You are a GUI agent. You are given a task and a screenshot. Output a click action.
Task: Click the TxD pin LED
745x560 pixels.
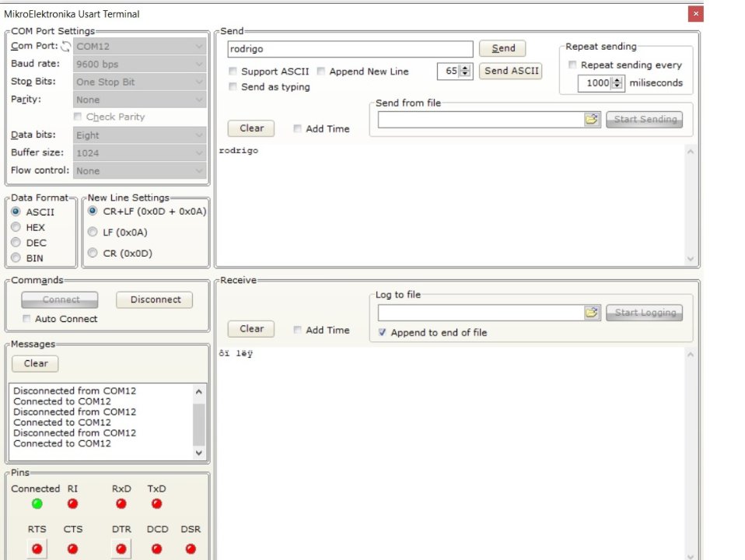click(156, 504)
